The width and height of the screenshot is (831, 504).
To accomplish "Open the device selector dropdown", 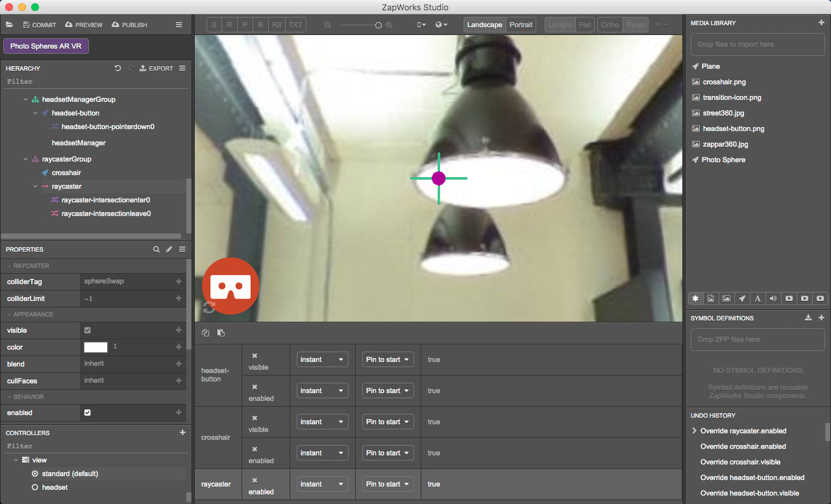I will tap(421, 25).
